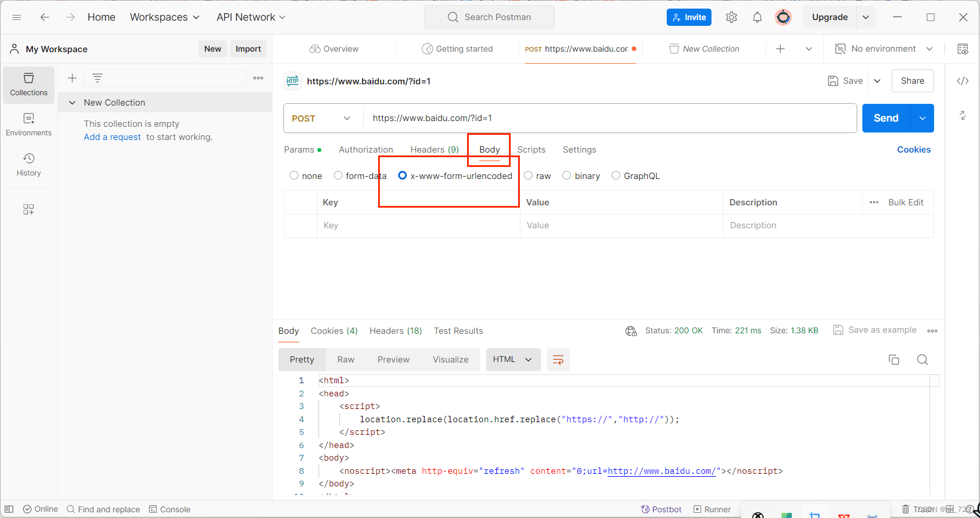
Task: Open the Send options arrow
Action: [x=922, y=118]
